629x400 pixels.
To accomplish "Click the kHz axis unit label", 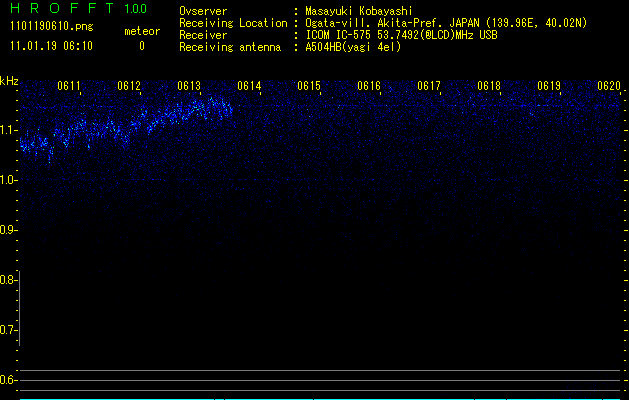I will click(9, 81).
